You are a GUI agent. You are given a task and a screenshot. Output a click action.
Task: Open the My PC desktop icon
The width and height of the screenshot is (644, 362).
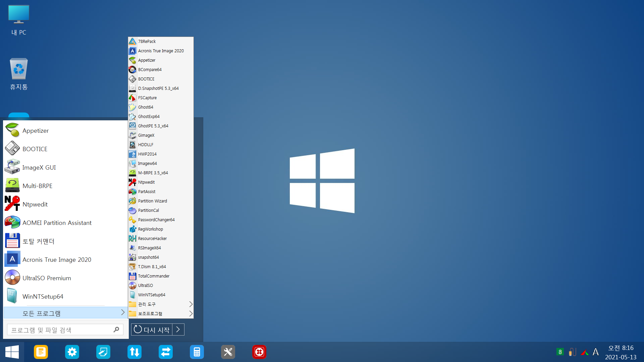click(19, 20)
